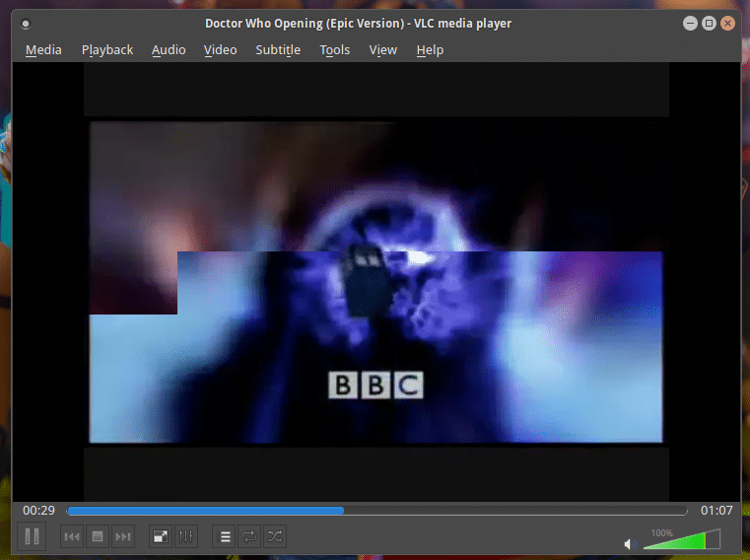Pause playback with the pause button
The width and height of the screenshot is (750, 560).
pos(32,536)
